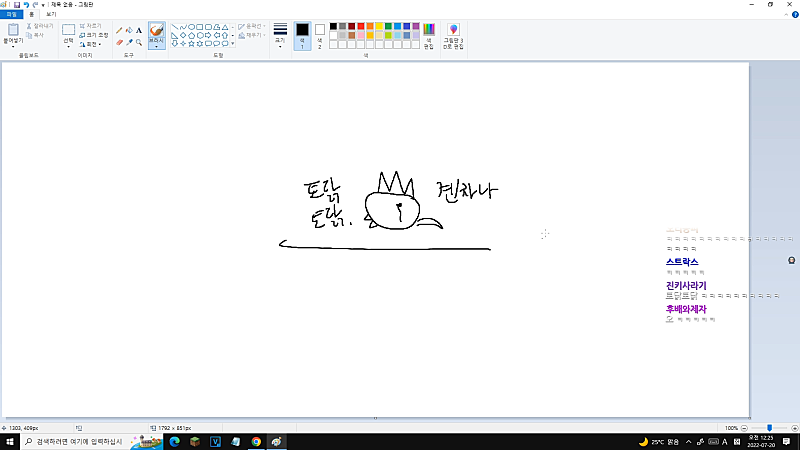800x450 pixels.
Task: Expand the Select (선택) dropdown arrow
Action: pyautogui.click(x=68, y=46)
